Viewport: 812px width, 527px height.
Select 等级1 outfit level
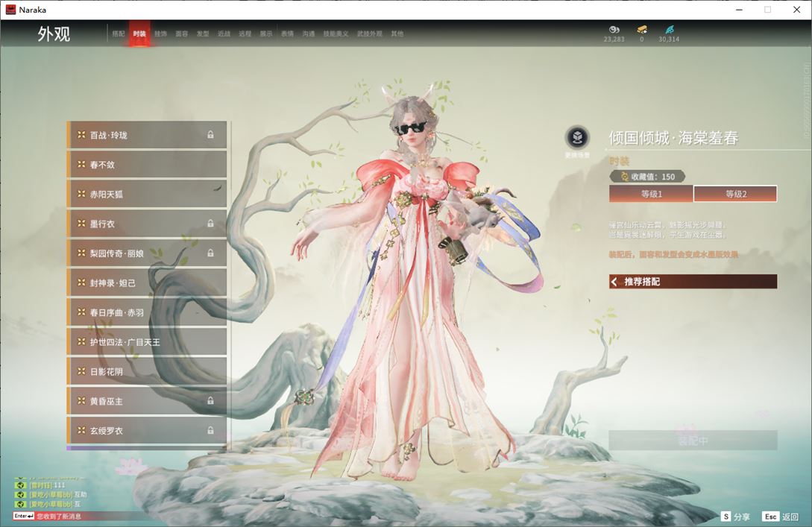[x=652, y=194]
